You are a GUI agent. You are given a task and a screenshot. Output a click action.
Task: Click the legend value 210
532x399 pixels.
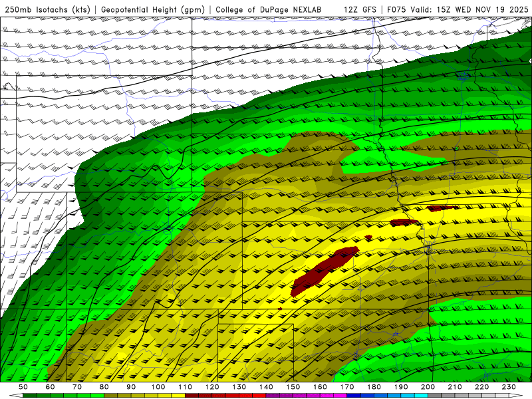coord(455,387)
